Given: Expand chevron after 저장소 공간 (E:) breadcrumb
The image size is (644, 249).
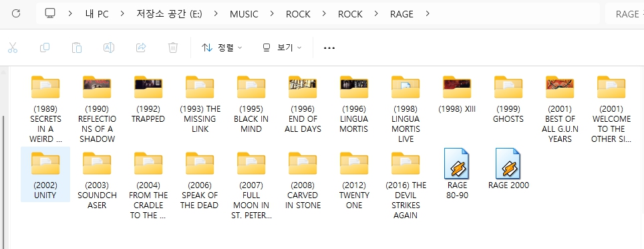Looking at the screenshot, I should click(x=216, y=13).
